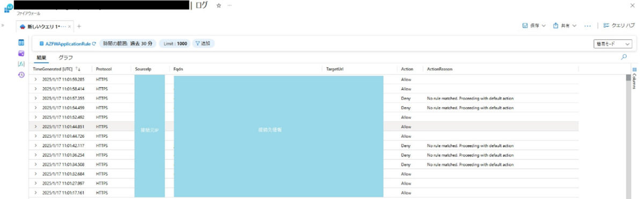Click the Action column header
This screenshot has width=644, height=199.
407,69
